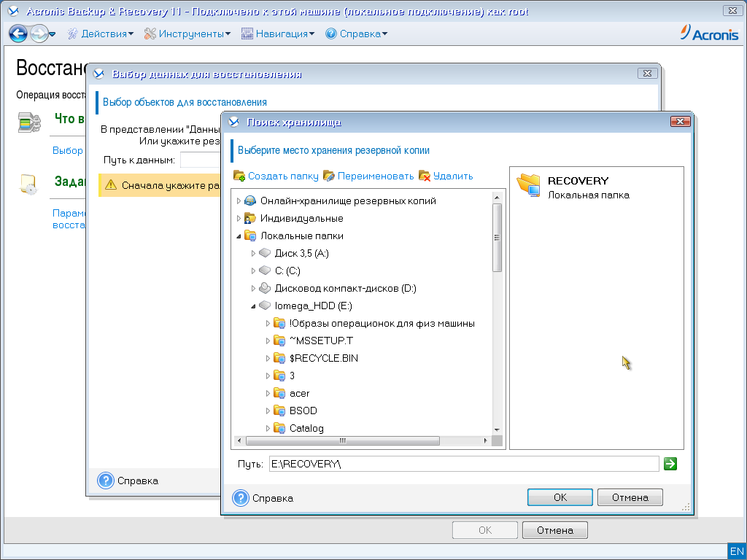The height and width of the screenshot is (560, 747).
Task: Select Онлайн-хранилище резервных копий tree item
Action: click(348, 201)
